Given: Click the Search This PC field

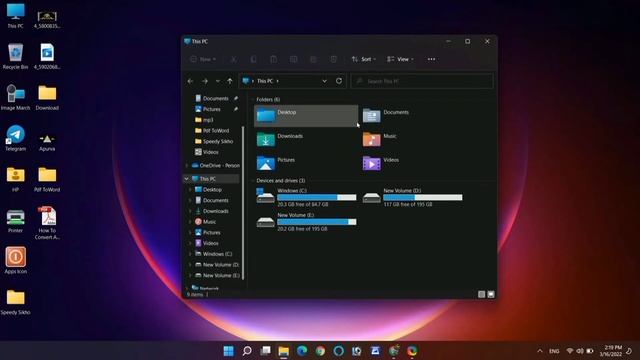Looking at the screenshot, I should 422,81.
